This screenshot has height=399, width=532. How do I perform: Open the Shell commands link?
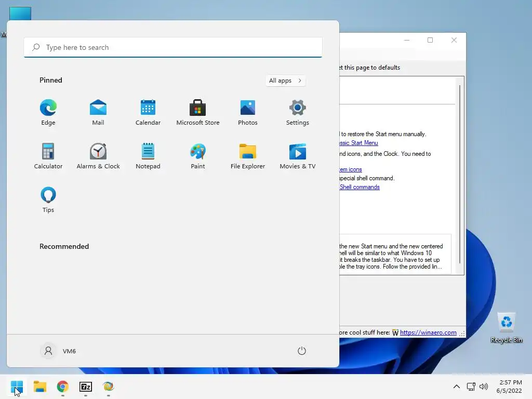coord(360,187)
